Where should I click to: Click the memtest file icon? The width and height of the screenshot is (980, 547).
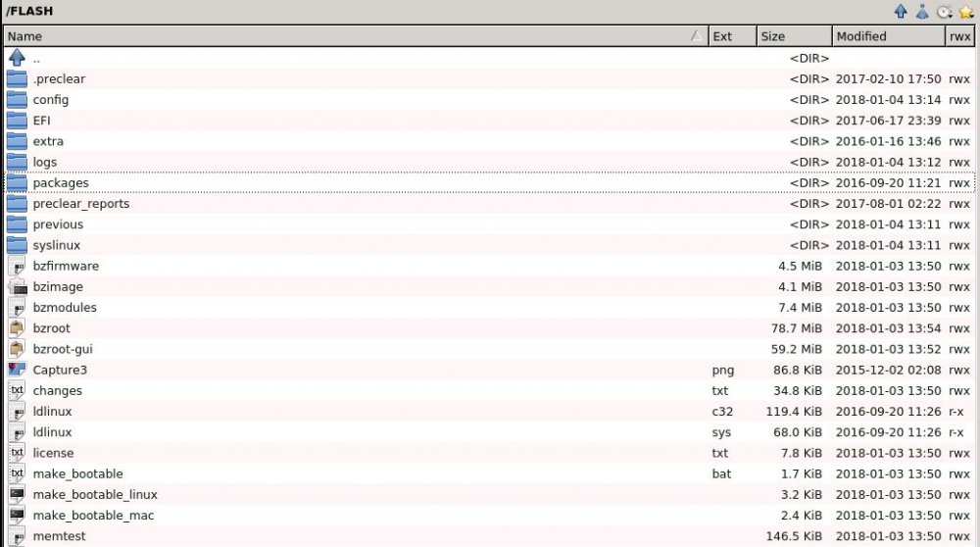coord(17,536)
